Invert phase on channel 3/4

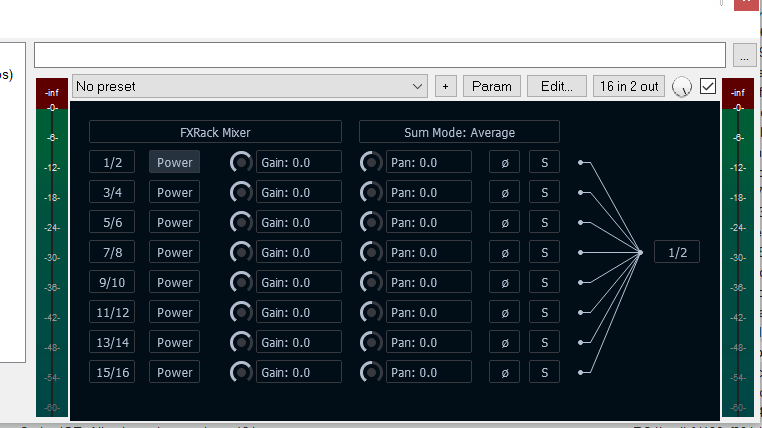coord(504,192)
